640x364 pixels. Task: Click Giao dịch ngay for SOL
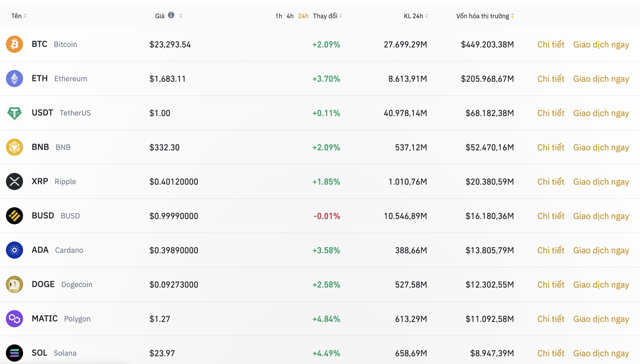coord(601,353)
